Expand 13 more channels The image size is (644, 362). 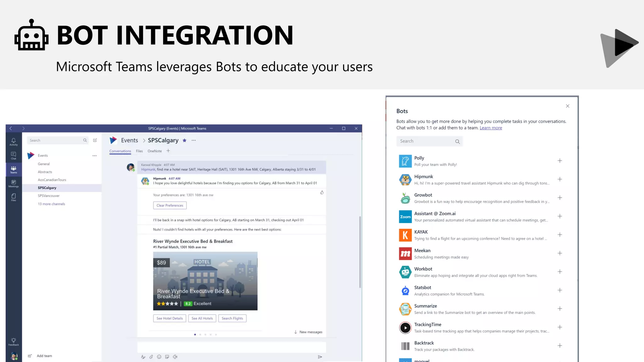click(x=51, y=204)
